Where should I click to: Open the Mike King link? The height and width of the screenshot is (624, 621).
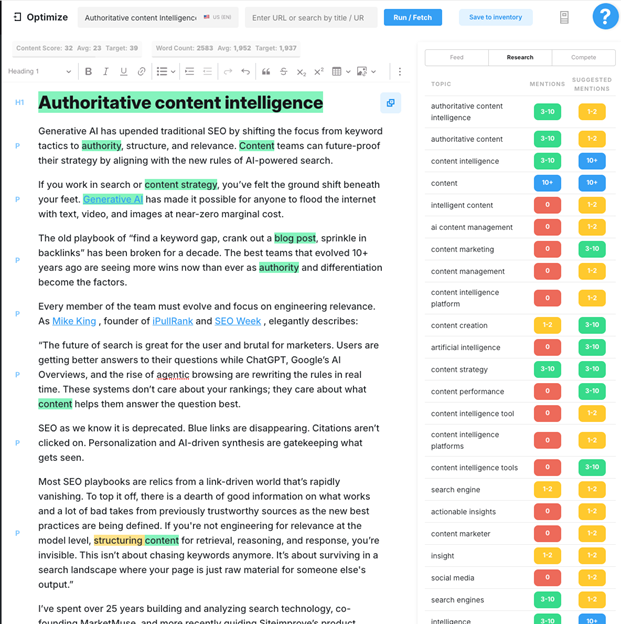(75, 321)
